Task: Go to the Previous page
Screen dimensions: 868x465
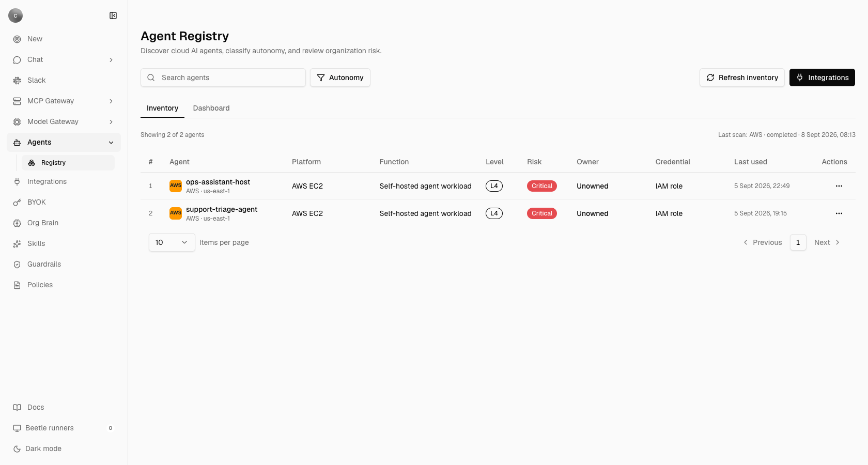Action: 763,242
